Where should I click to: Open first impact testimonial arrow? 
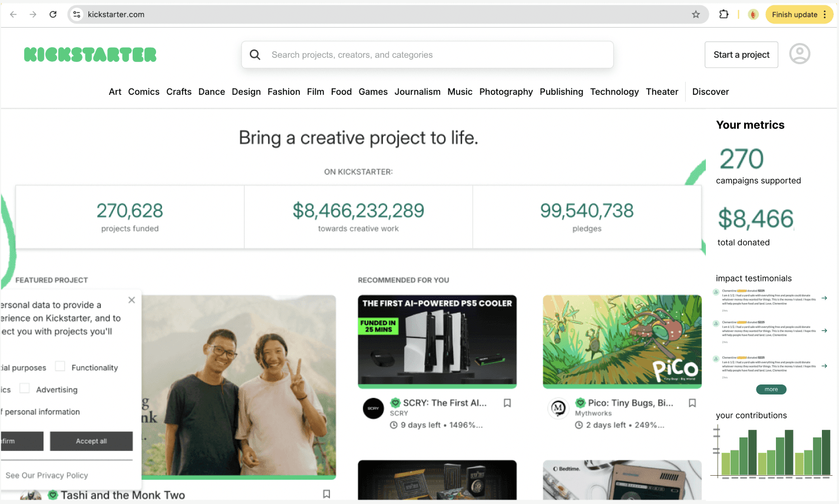pyautogui.click(x=824, y=298)
